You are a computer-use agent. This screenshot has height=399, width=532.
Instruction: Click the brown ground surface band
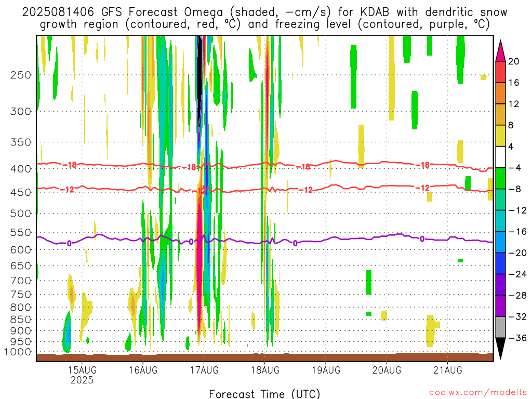click(264, 357)
